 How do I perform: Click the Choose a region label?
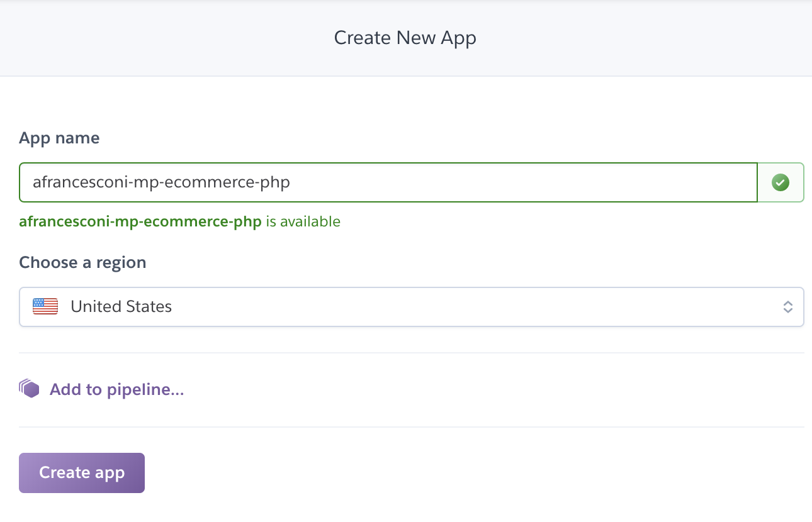point(82,262)
